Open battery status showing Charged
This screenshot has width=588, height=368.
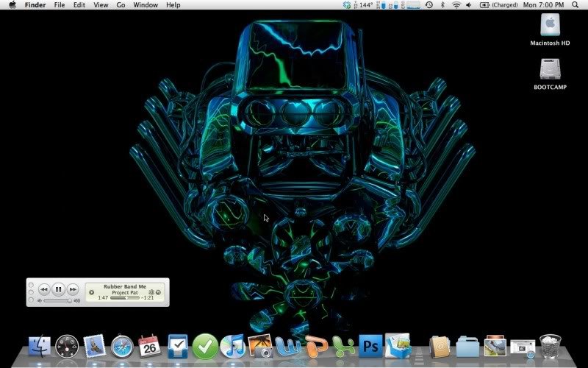(499, 5)
